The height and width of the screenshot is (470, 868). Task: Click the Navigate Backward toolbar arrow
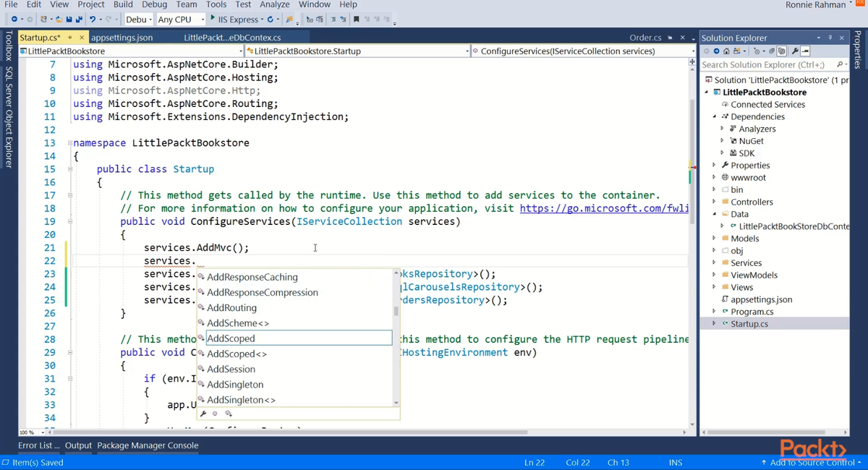click(x=14, y=19)
